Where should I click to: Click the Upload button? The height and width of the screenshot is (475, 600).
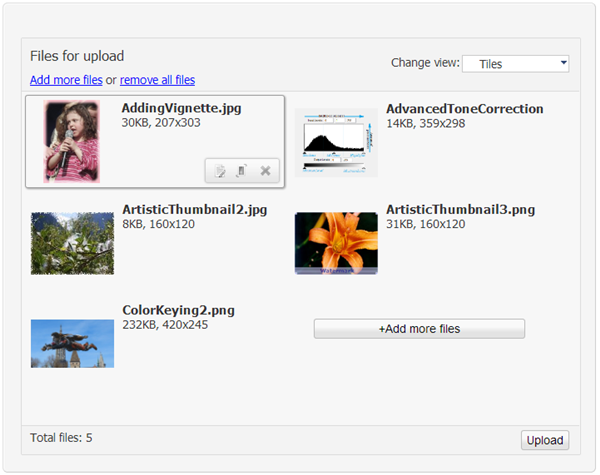point(545,440)
